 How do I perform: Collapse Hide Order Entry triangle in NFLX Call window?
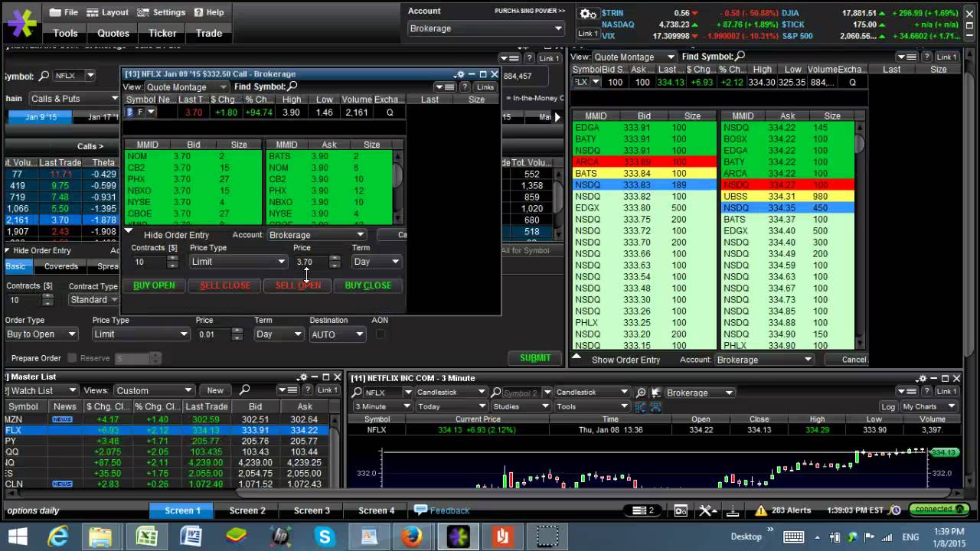(129, 231)
